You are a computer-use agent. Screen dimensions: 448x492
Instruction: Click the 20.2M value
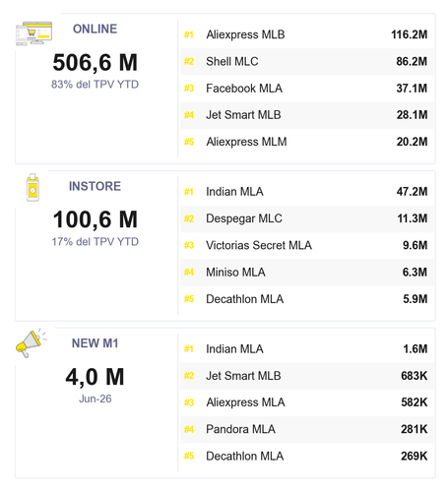click(412, 142)
